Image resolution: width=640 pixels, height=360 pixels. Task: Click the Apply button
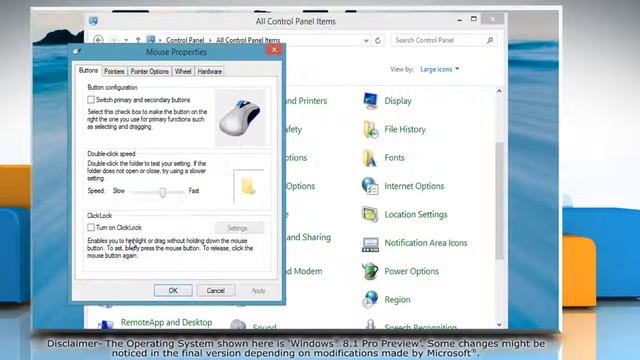pyautogui.click(x=258, y=291)
